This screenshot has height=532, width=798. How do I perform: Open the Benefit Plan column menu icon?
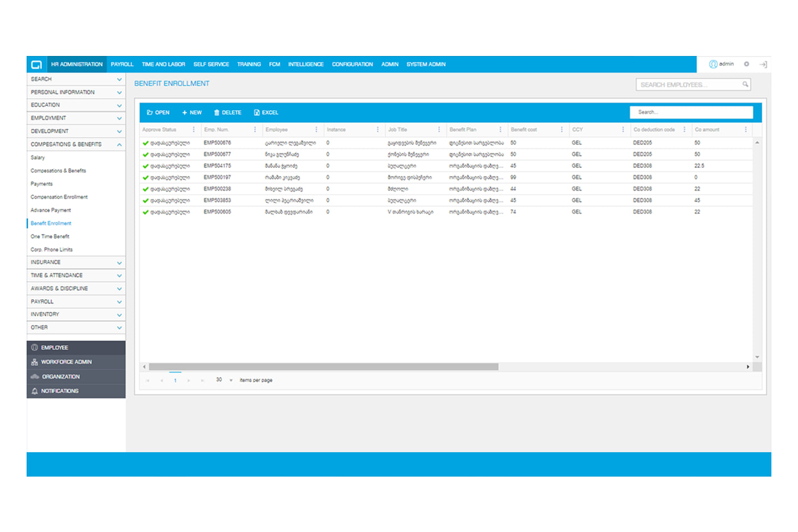(x=500, y=130)
